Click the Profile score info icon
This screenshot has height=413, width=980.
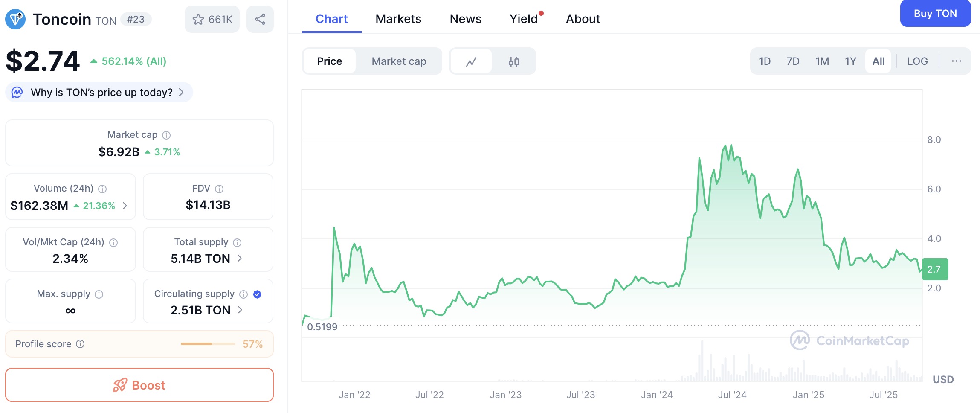tap(80, 344)
